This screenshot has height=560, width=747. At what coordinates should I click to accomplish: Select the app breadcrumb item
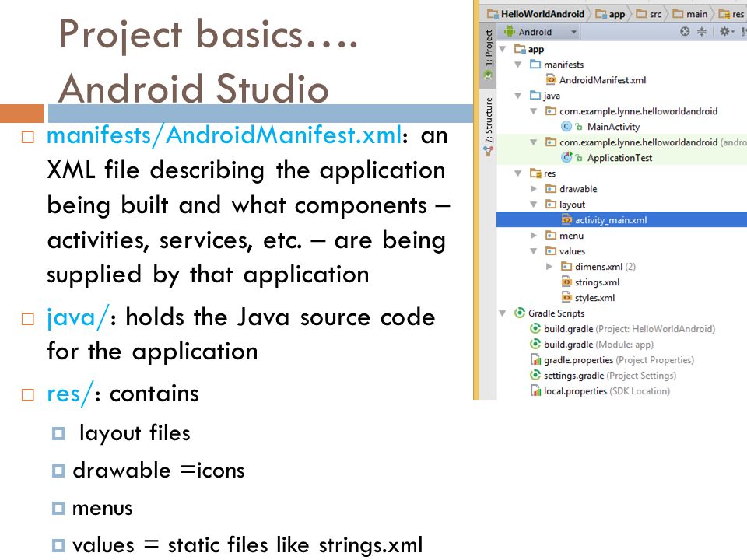point(612,14)
